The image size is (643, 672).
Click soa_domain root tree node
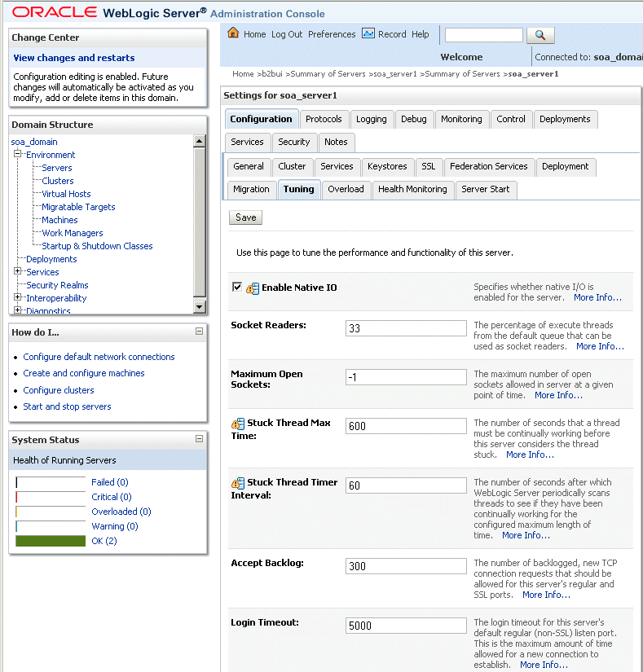tap(34, 142)
